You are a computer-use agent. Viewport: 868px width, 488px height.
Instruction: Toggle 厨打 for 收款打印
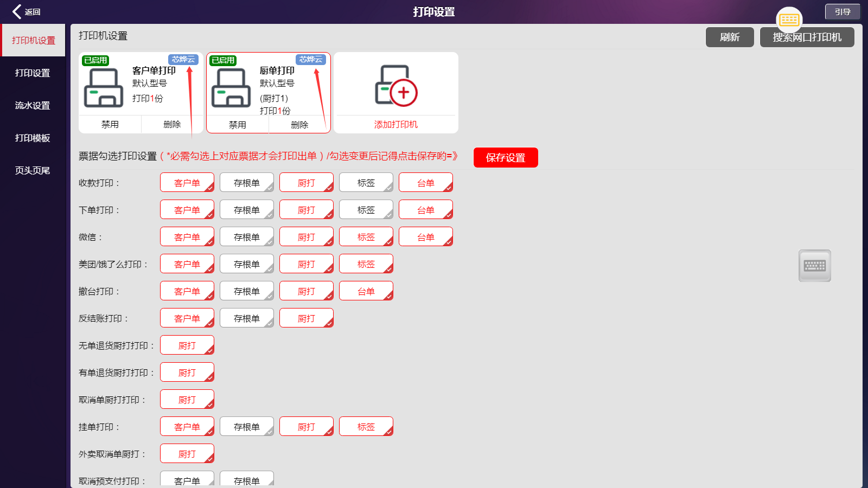(307, 182)
